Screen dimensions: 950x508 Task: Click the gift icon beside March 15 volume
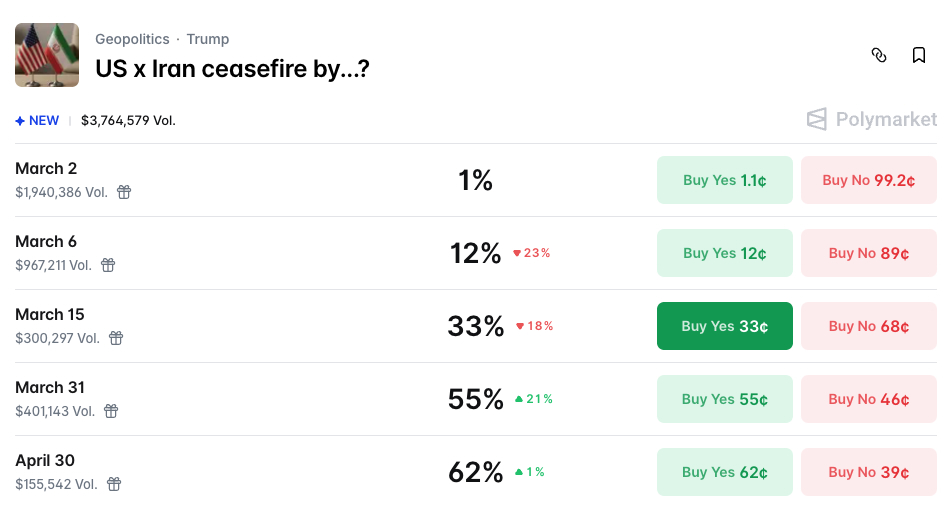pyautogui.click(x=116, y=338)
